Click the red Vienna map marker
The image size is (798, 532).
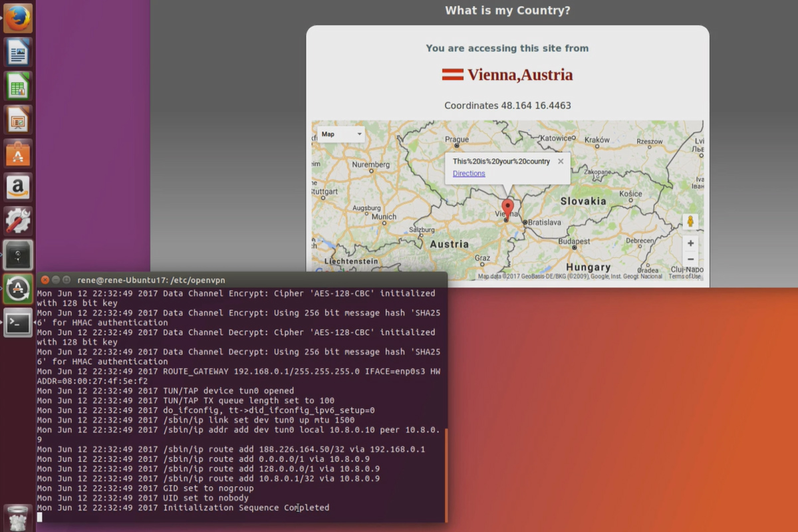(x=507, y=209)
